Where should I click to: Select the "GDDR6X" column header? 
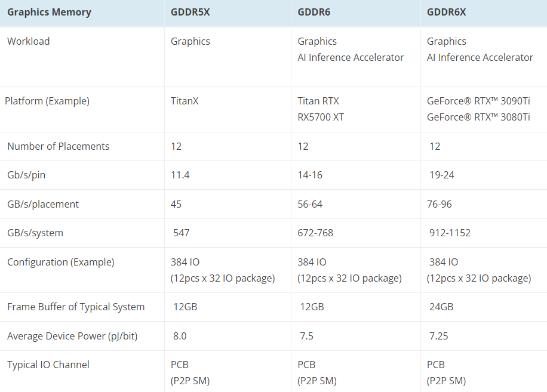(446, 12)
